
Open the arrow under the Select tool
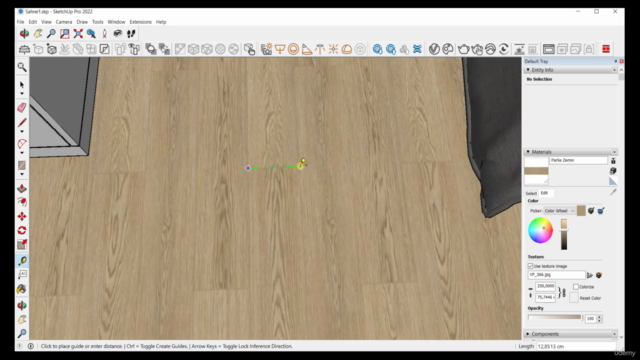22,94
